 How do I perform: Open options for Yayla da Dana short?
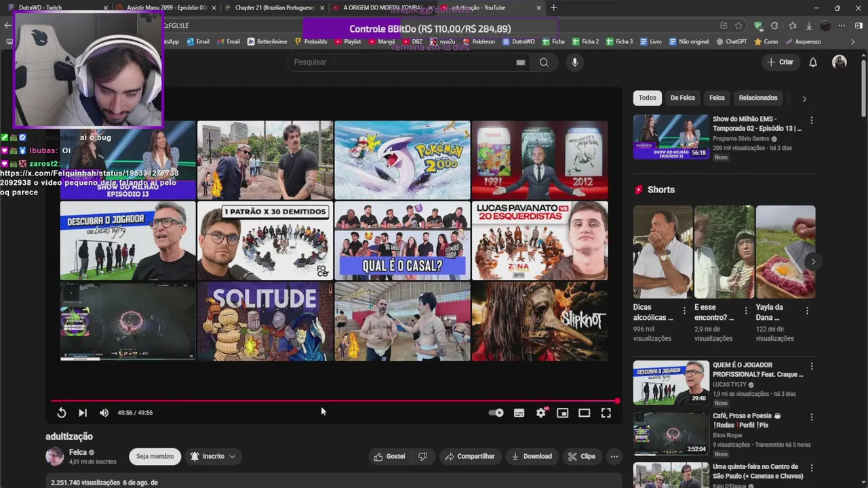tap(807, 310)
